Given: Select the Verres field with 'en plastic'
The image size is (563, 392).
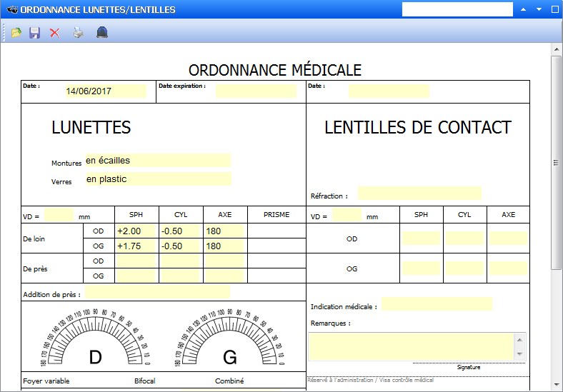Looking at the screenshot, I should [158, 179].
